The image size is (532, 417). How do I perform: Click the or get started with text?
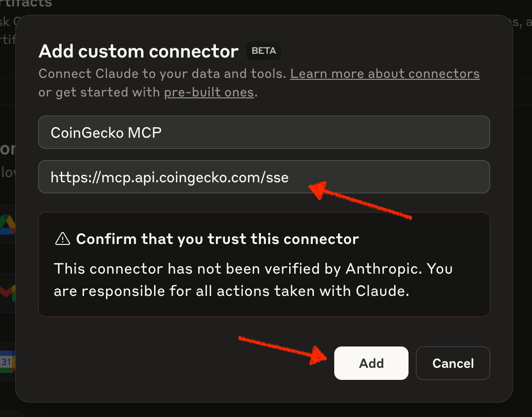(99, 92)
